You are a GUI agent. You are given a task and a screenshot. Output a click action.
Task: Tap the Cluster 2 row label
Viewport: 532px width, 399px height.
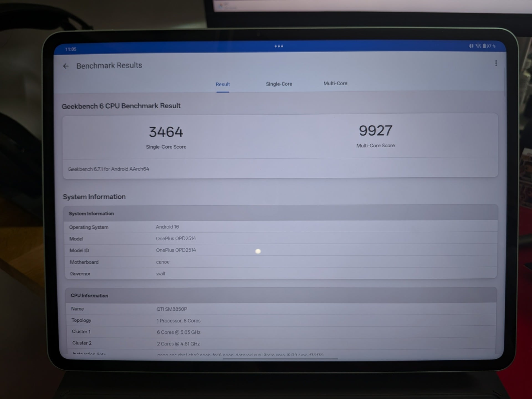click(x=82, y=343)
